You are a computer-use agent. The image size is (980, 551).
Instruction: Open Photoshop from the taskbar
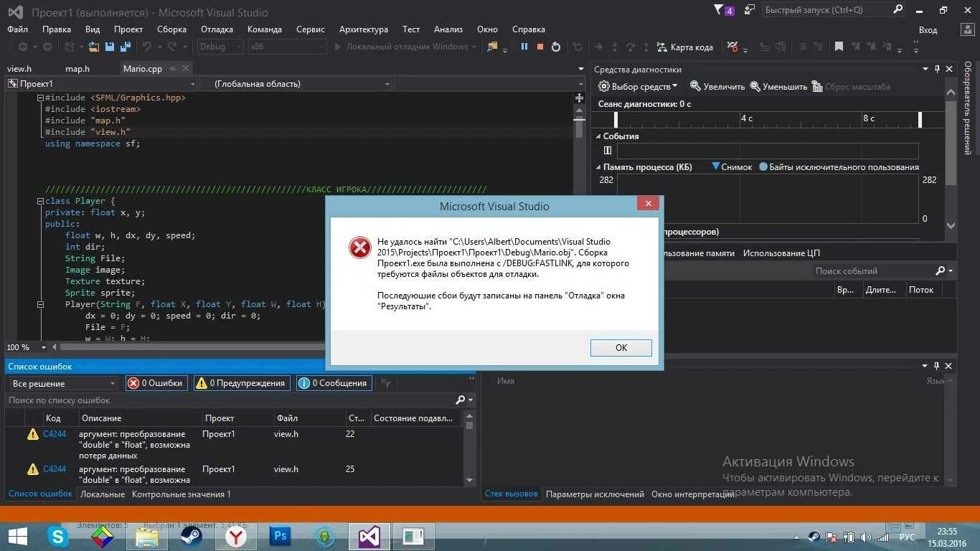point(280,536)
